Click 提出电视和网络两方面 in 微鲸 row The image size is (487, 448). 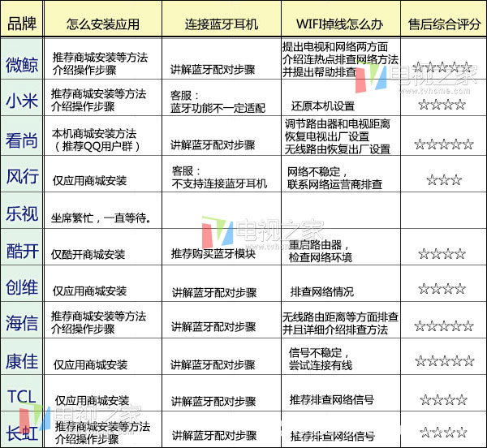[x=335, y=47]
